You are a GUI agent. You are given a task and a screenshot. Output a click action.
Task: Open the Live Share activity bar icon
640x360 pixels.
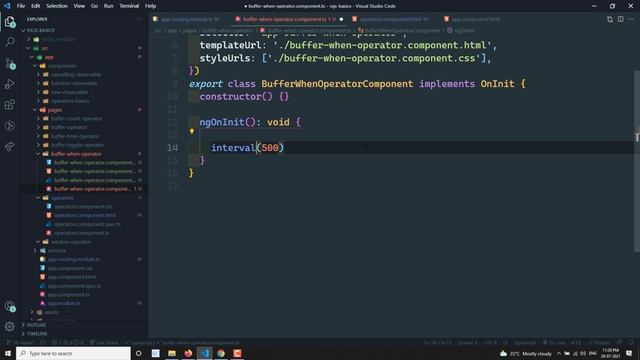click(x=10, y=147)
